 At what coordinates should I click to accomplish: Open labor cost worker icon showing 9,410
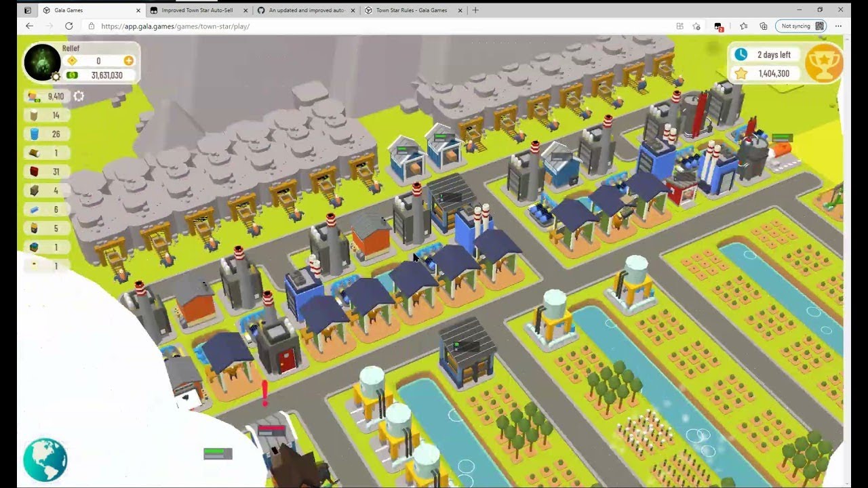33,96
